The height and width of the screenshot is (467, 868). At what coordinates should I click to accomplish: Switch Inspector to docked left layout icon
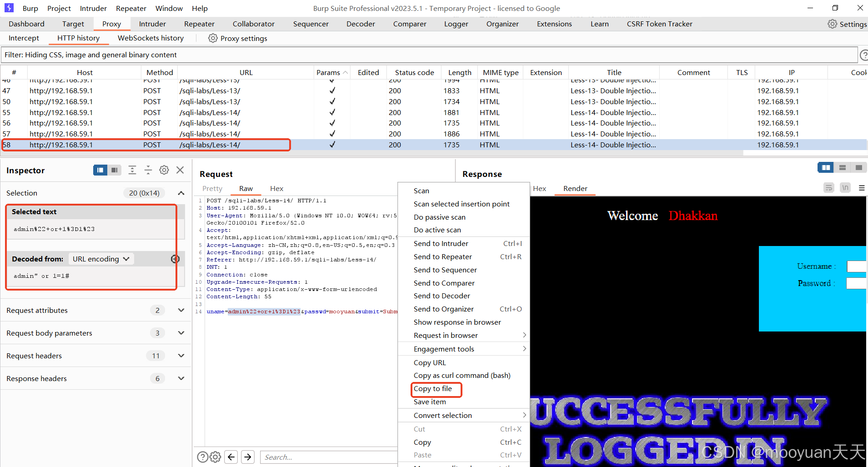tap(100, 170)
